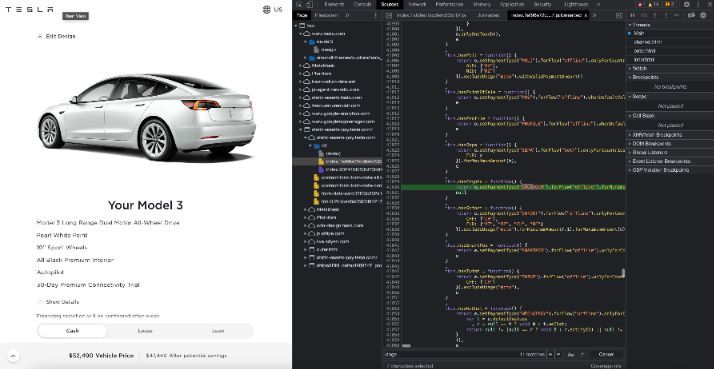714x369 pixels.
Task: Click the Tesla logo
Action: pos(29,10)
